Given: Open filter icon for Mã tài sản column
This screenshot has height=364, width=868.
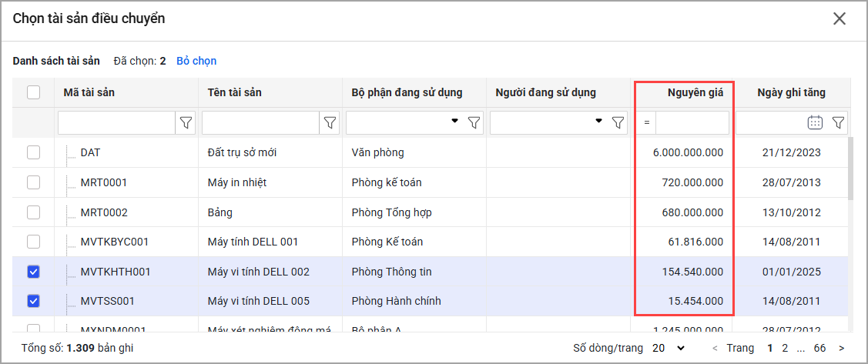Looking at the screenshot, I should pos(186,122).
